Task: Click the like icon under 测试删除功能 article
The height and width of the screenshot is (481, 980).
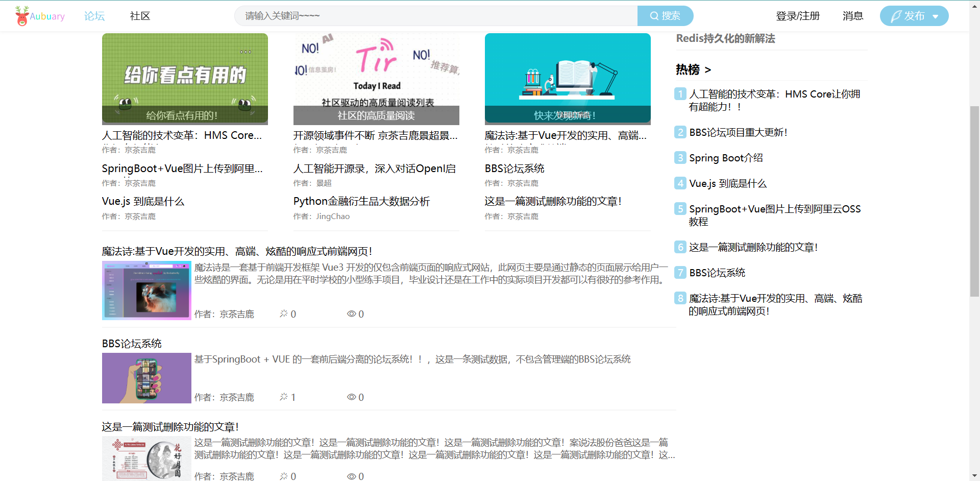Action: coord(283,476)
